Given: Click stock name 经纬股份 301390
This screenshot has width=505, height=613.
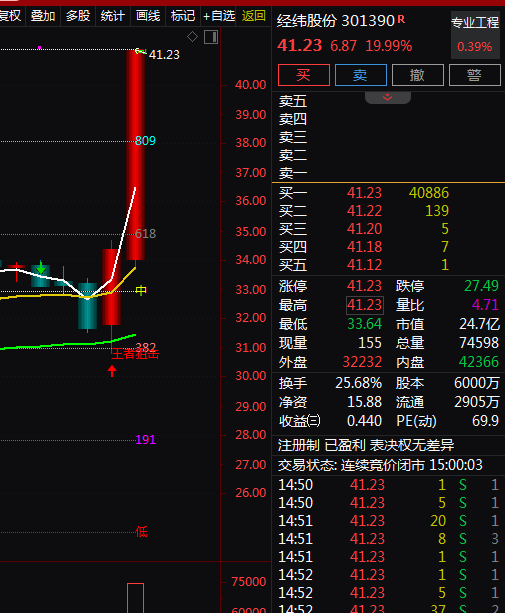Looking at the screenshot, I should tap(336, 21).
